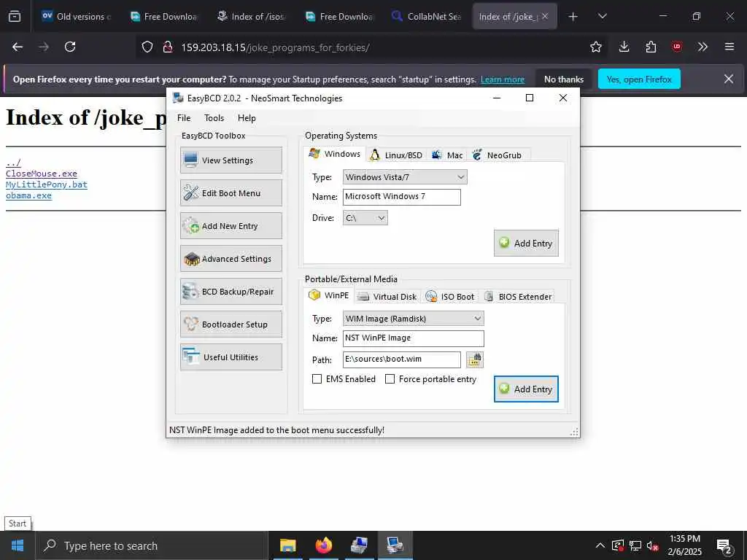Open Firefox from the taskbar

(323, 545)
